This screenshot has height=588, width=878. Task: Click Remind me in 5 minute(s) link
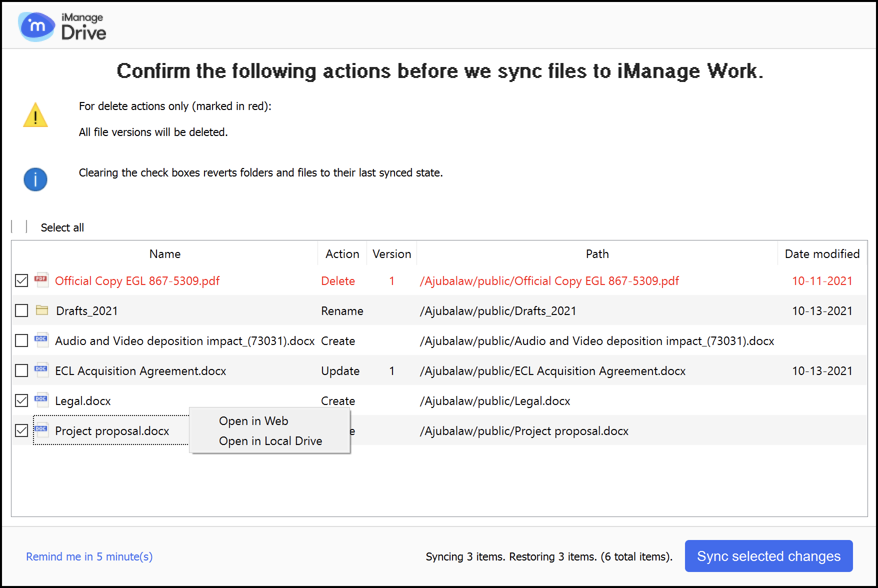tap(89, 556)
